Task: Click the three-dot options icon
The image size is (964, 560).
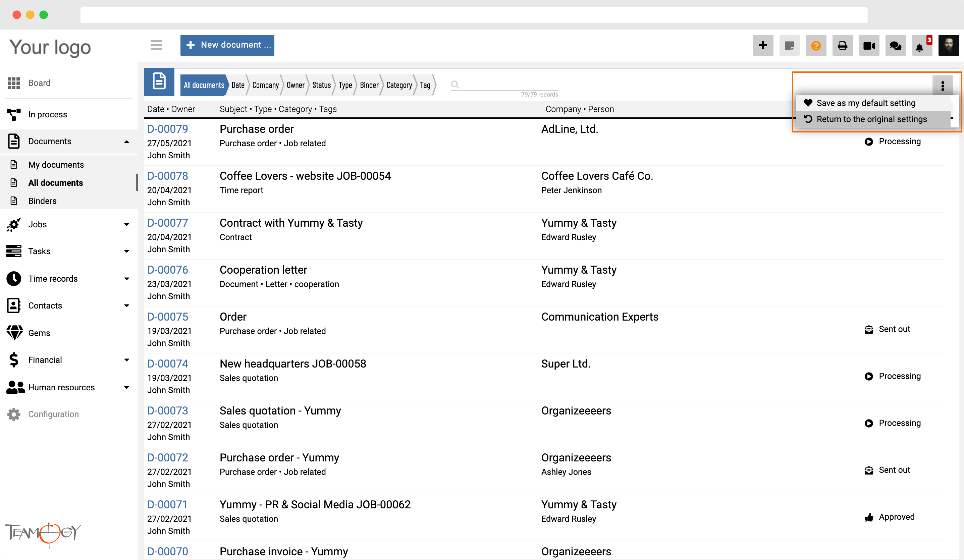Action: point(943,86)
